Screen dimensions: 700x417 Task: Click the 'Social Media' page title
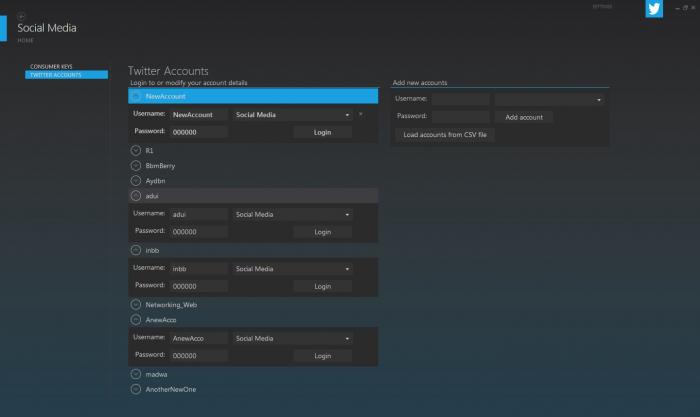[47, 28]
